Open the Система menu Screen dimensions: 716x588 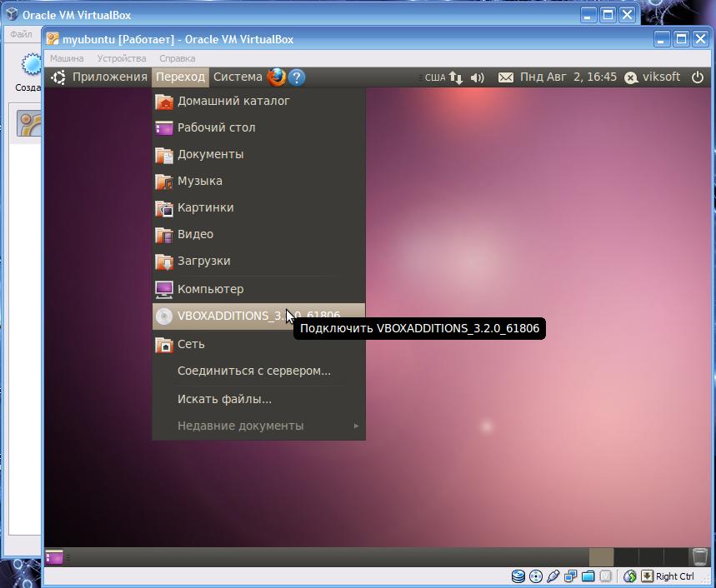pyautogui.click(x=238, y=77)
